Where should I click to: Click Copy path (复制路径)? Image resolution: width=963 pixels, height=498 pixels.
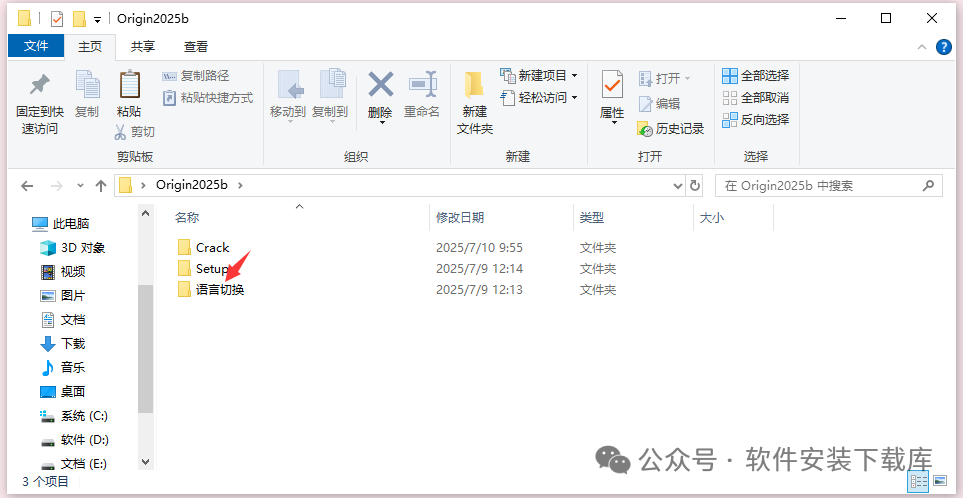(195, 76)
